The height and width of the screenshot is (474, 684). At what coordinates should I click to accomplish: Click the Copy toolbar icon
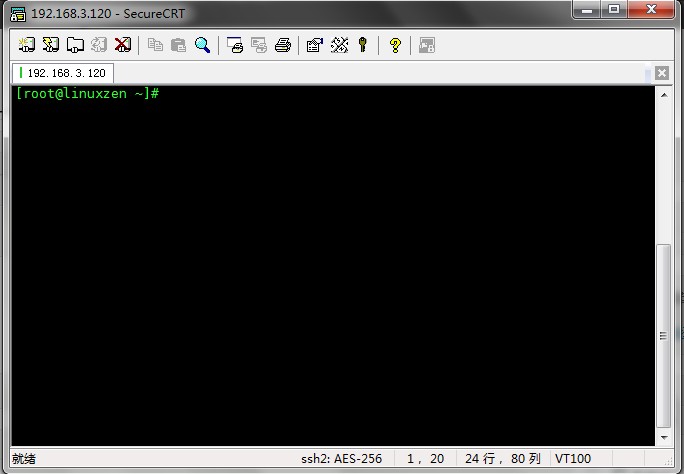pos(155,44)
